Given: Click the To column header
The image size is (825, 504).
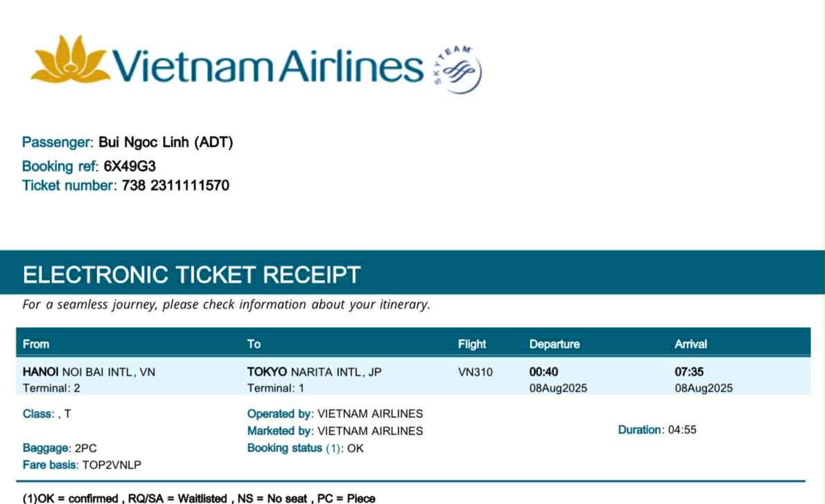Looking at the screenshot, I should 254,344.
